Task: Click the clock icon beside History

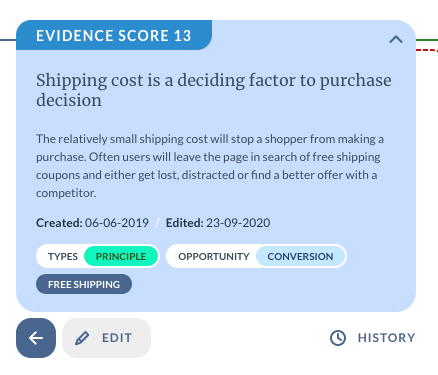Action: pos(338,338)
